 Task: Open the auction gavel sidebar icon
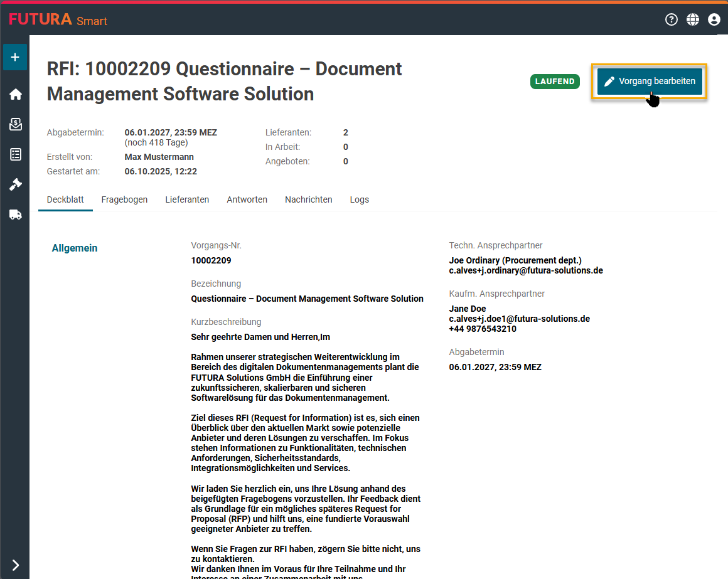coord(15,184)
